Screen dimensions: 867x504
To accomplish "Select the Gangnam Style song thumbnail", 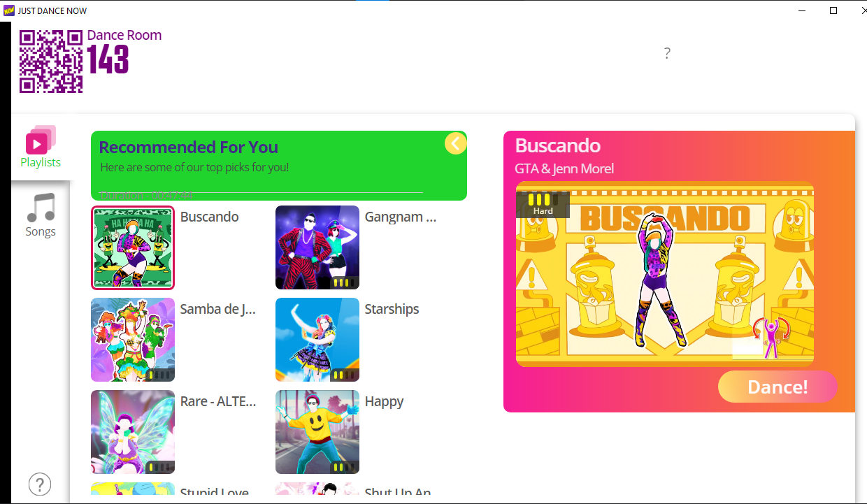I will [x=317, y=247].
